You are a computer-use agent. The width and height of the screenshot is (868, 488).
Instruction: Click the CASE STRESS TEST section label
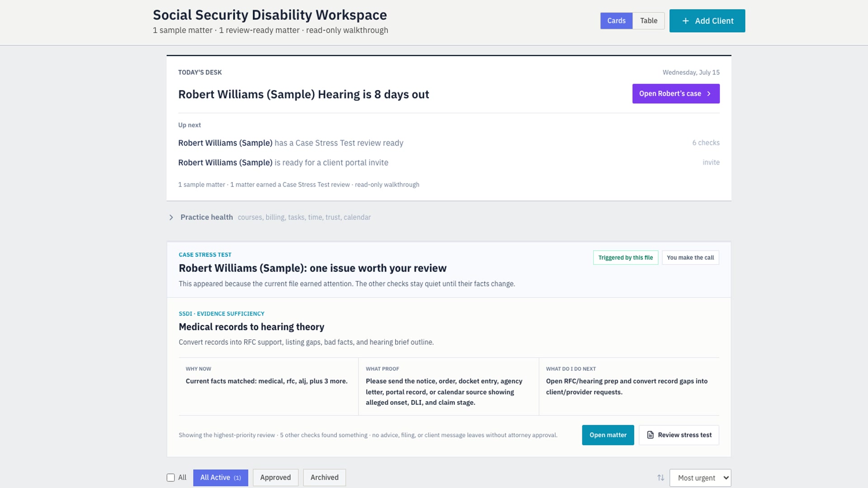point(205,255)
